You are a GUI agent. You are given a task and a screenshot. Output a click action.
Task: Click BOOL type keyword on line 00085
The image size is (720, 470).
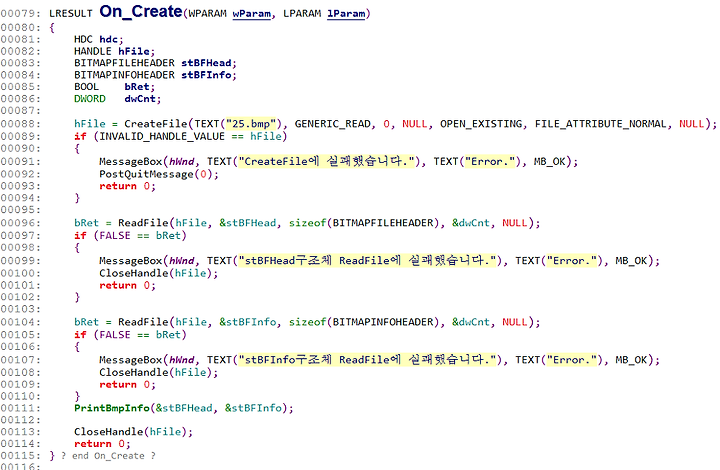click(x=86, y=87)
